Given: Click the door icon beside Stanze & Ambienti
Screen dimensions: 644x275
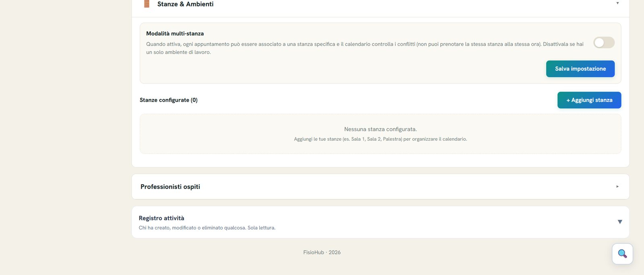Looking at the screenshot, I should [x=147, y=4].
